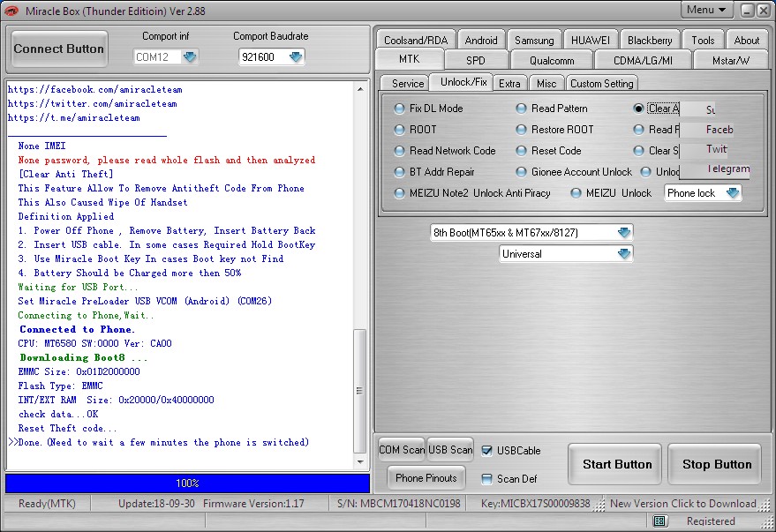Click the Miracle Box logo icon in title bar
Screen dimensions: 776x532
click(x=11, y=11)
